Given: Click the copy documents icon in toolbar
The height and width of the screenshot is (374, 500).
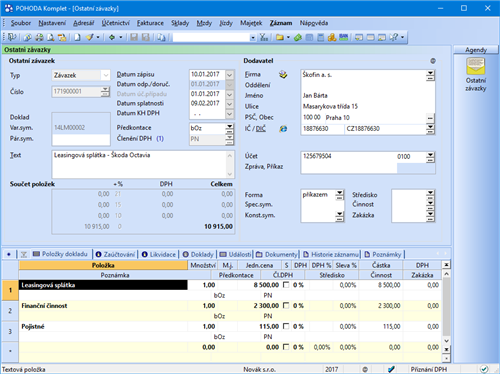Looking at the screenshot, I should point(161,37).
